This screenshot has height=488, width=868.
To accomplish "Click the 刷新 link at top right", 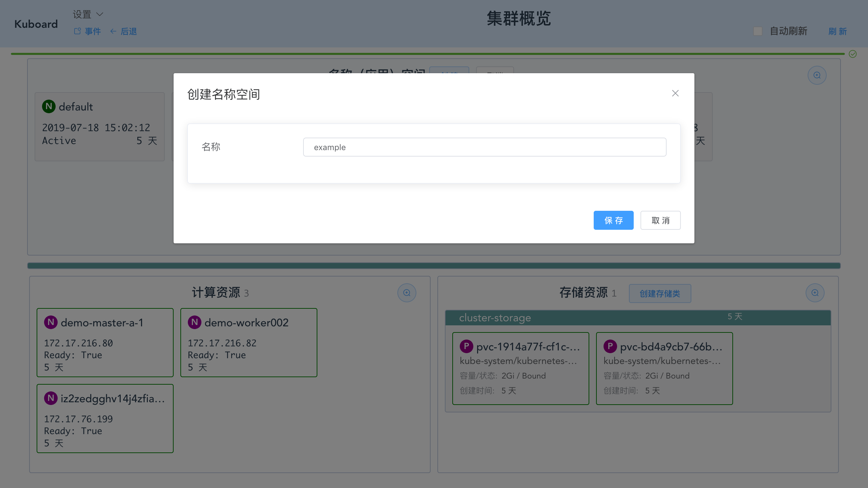I will [837, 32].
